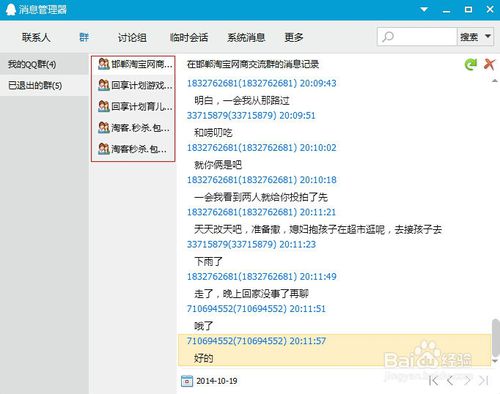Select the highlighted message 好的

pyautogui.click(x=203, y=358)
